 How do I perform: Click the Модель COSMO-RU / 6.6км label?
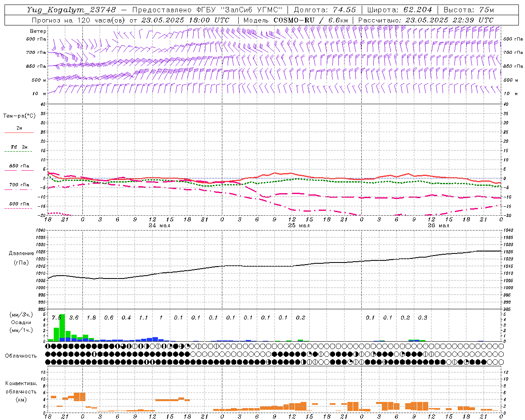pos(296,20)
